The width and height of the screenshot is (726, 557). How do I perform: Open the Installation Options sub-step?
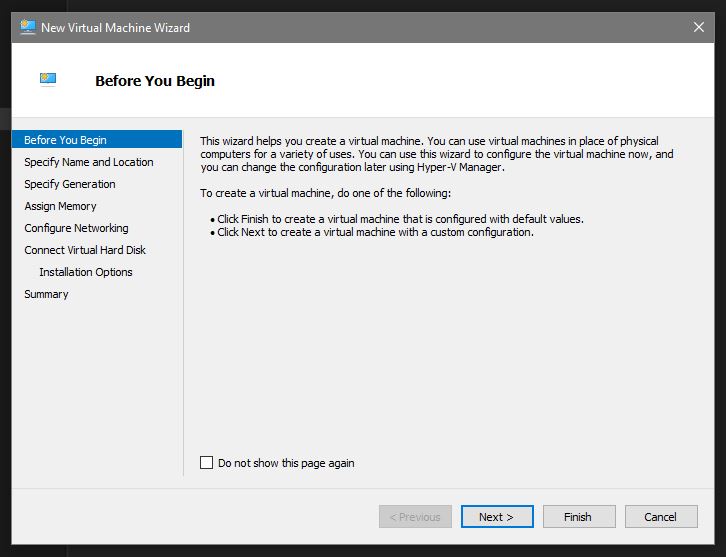pos(86,272)
